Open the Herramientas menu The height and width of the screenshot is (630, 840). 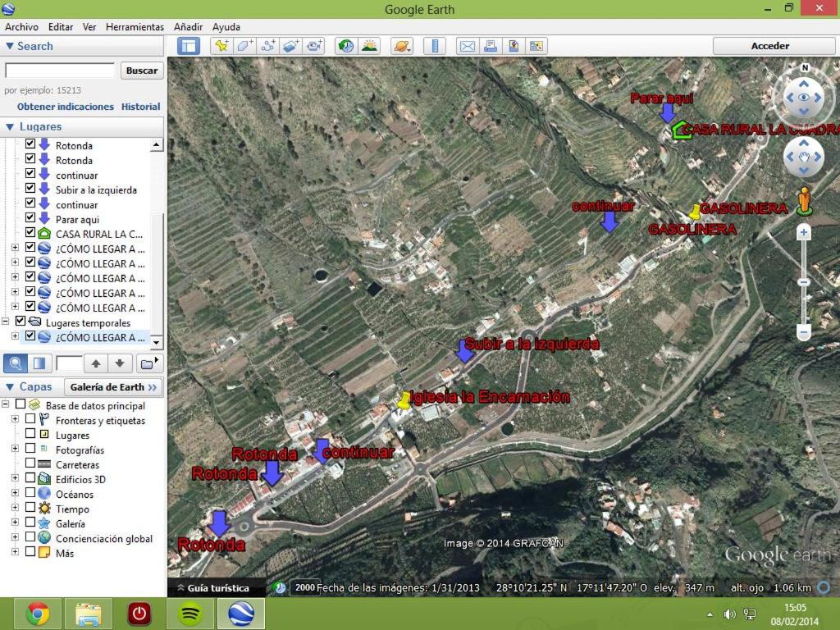pyautogui.click(x=135, y=27)
